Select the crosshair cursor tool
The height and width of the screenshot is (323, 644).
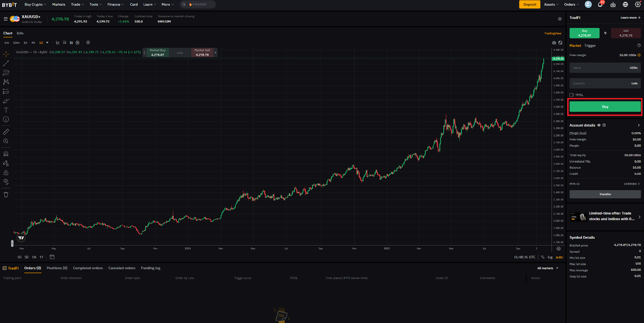(x=6, y=54)
